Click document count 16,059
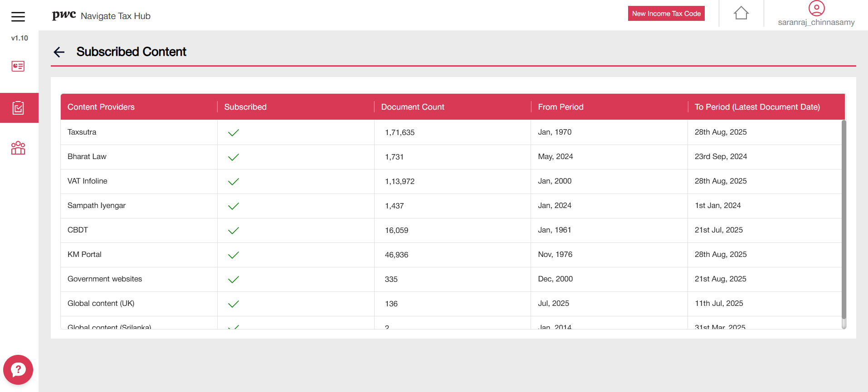Viewport: 868px width, 392px height. [397, 230]
